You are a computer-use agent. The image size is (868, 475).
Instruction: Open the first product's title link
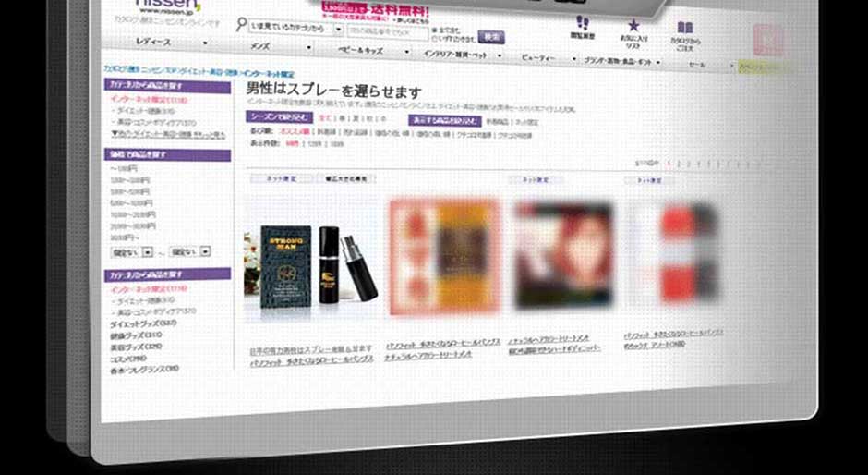tap(310, 350)
